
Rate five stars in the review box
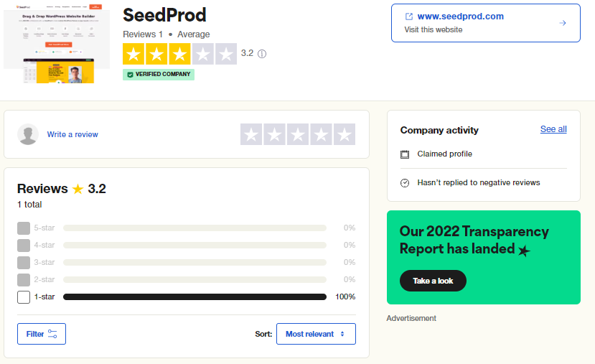(x=345, y=134)
